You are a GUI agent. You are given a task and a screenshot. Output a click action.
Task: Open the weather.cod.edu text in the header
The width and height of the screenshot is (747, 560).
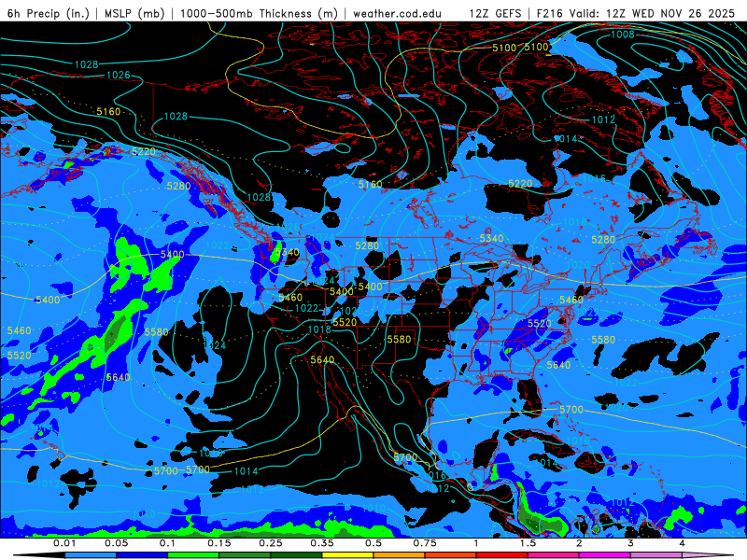point(397,13)
